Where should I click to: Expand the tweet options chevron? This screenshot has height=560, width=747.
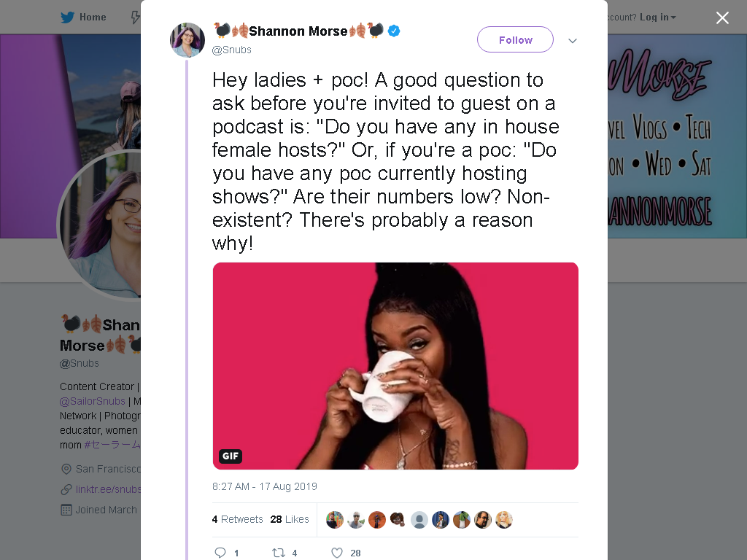click(x=573, y=41)
